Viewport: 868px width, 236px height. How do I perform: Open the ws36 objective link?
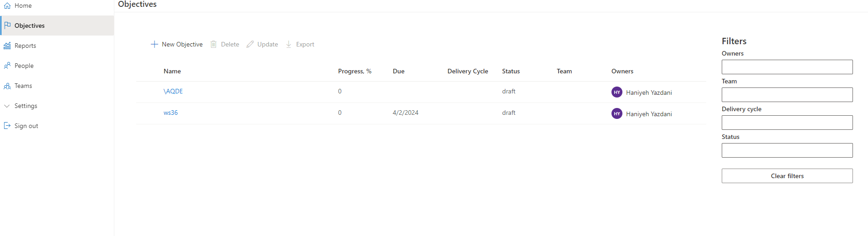[x=170, y=113]
